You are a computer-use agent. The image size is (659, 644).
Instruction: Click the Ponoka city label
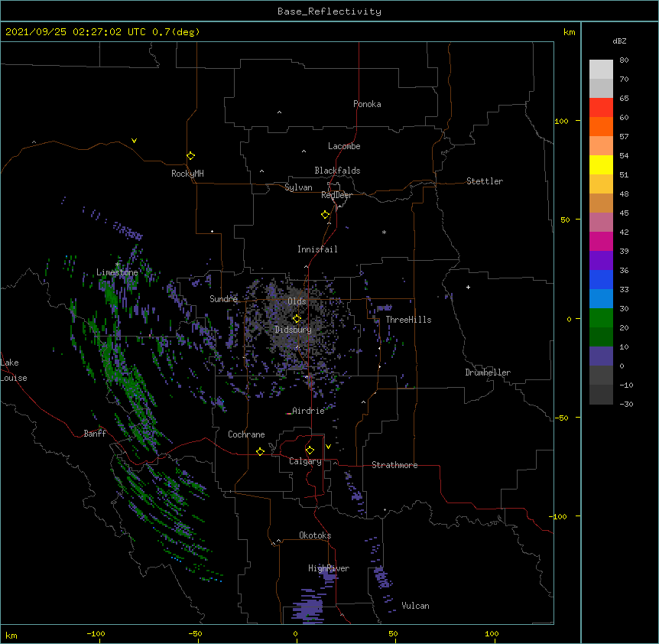point(367,104)
